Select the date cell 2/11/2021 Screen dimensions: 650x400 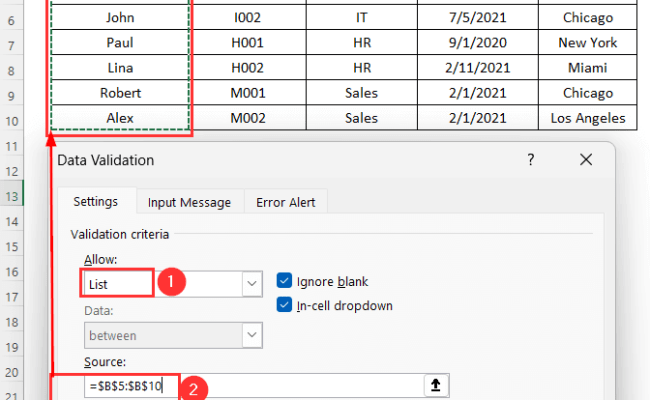point(478,68)
